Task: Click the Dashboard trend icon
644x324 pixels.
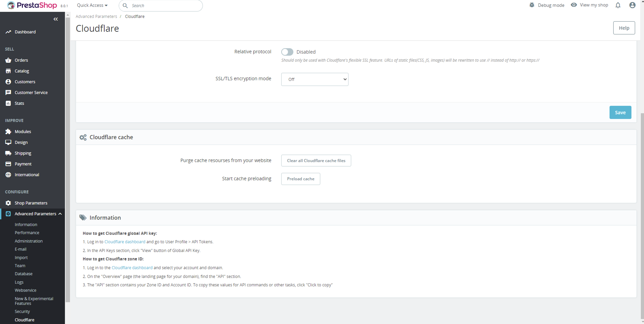Action: click(8, 32)
